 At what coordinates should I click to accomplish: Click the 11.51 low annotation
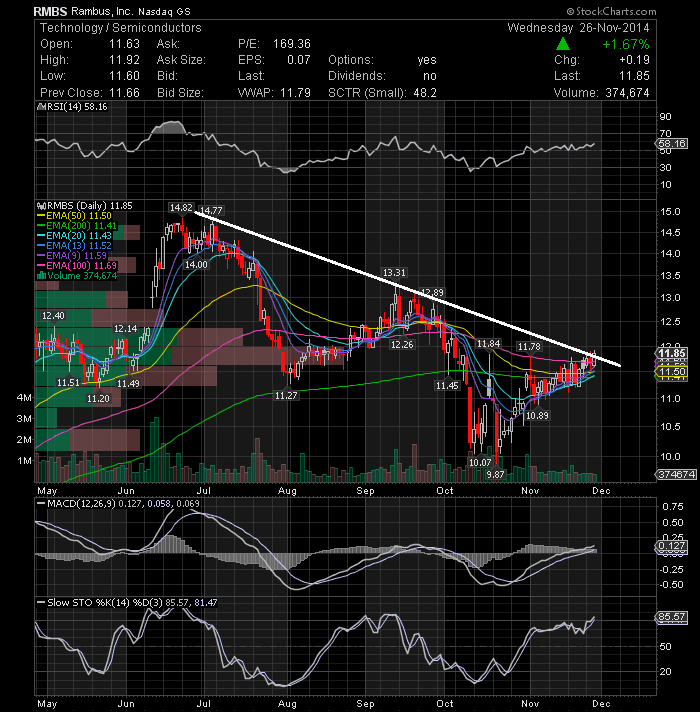click(x=68, y=383)
